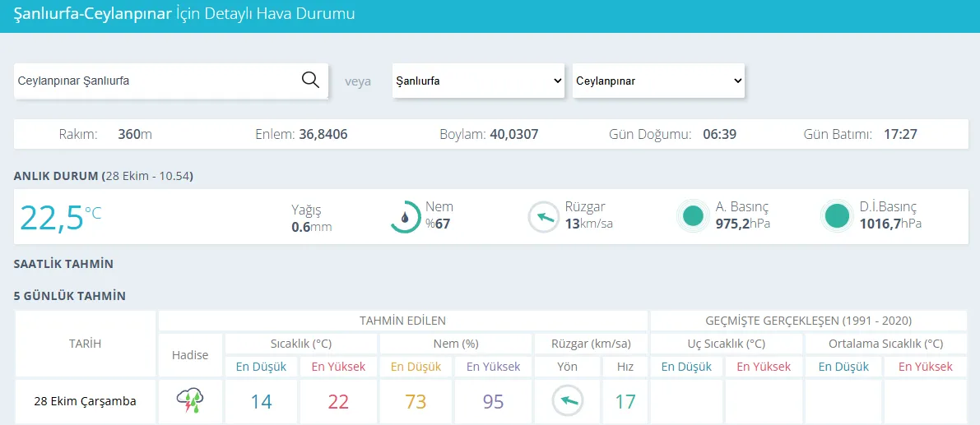Click the wind speed value 17

[625, 401]
